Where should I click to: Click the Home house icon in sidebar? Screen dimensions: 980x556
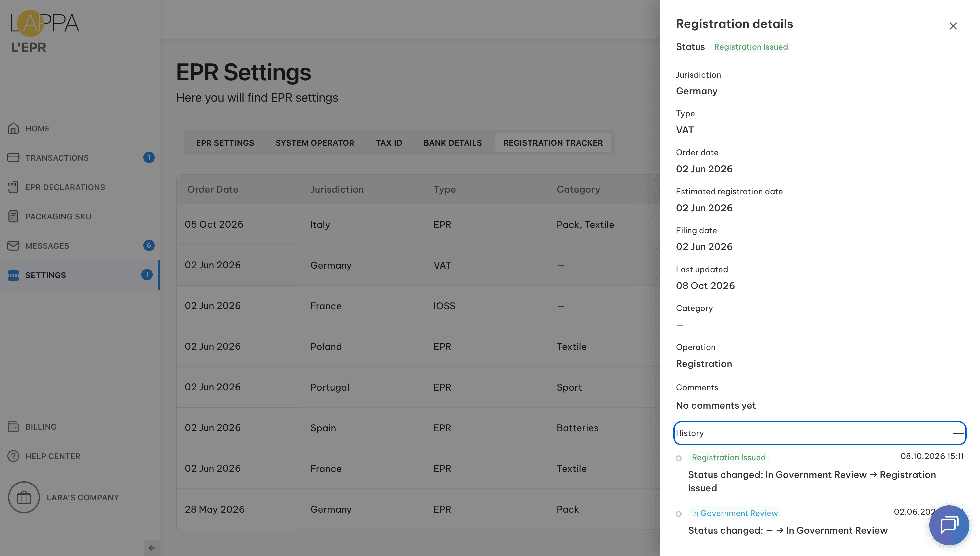click(13, 128)
